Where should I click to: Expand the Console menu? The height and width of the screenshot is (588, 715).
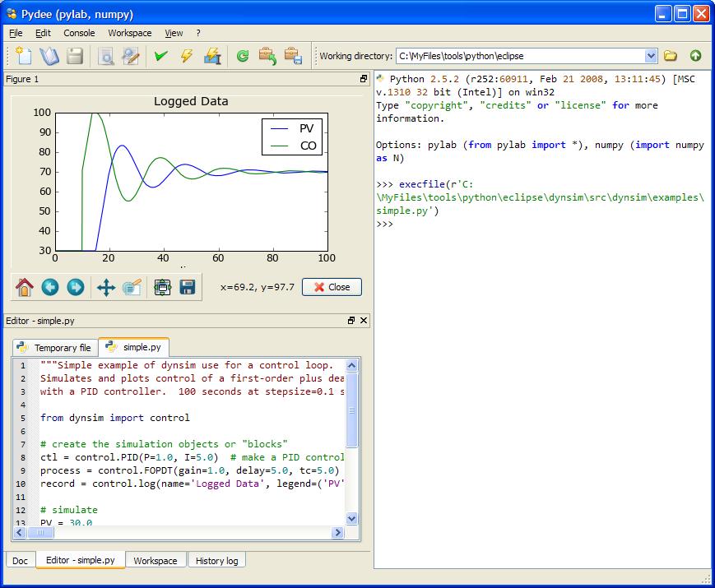(x=79, y=33)
